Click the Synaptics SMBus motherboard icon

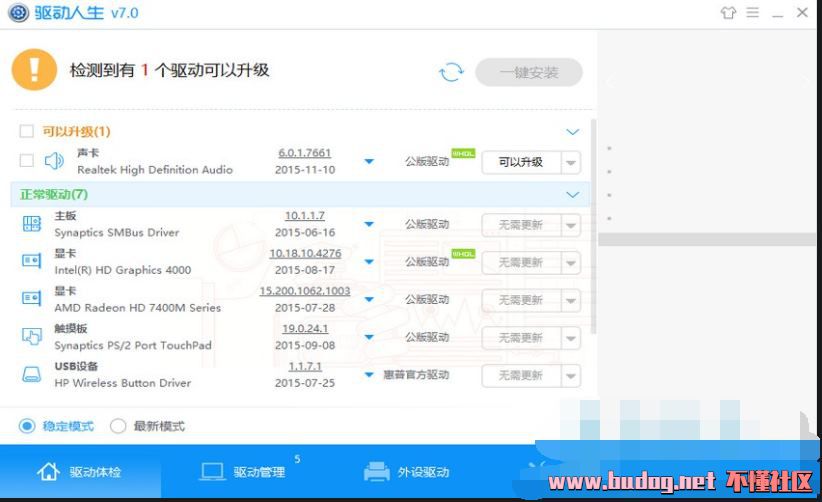pos(31,224)
